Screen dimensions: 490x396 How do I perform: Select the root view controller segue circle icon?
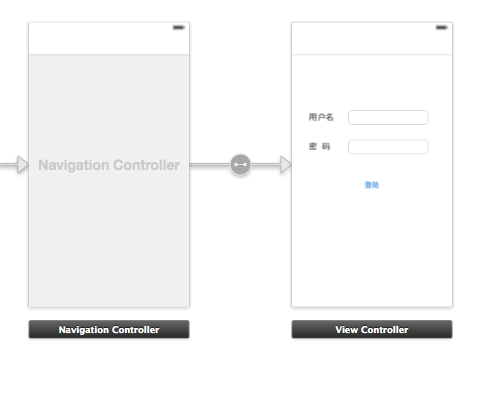[x=240, y=164]
